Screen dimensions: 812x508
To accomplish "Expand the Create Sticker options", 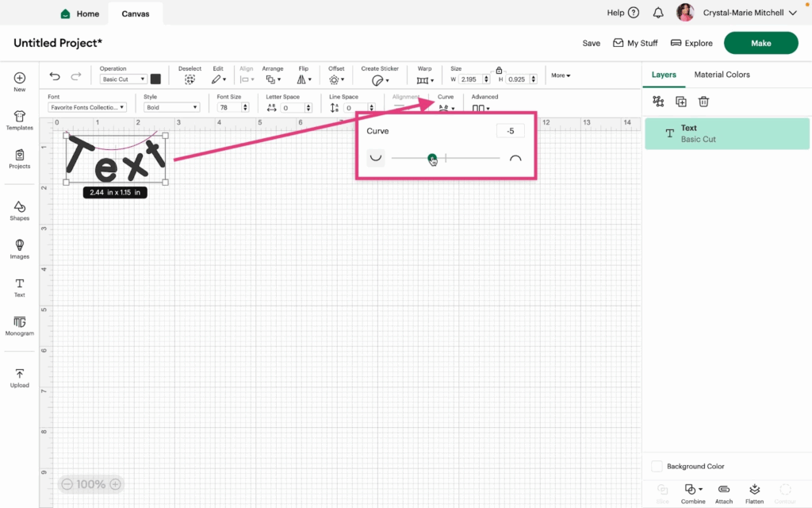I will pos(380,80).
